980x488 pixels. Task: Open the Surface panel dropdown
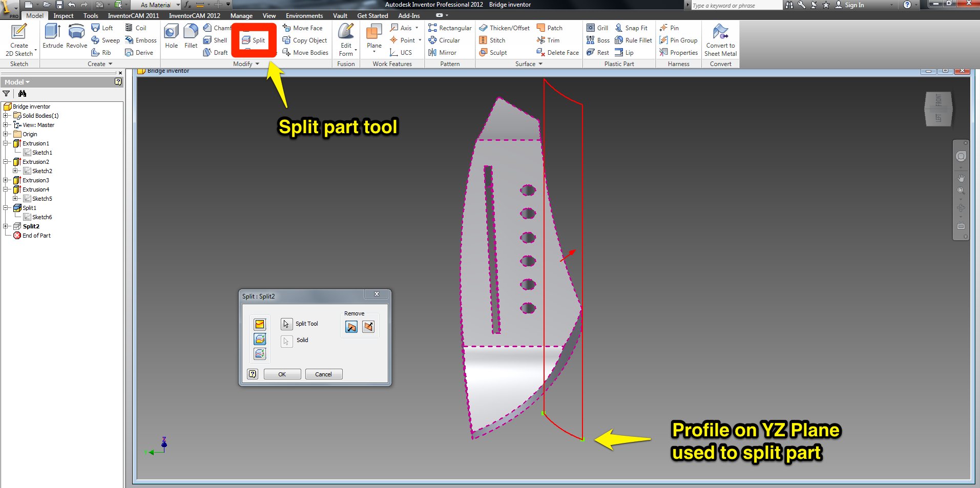pyautogui.click(x=529, y=64)
